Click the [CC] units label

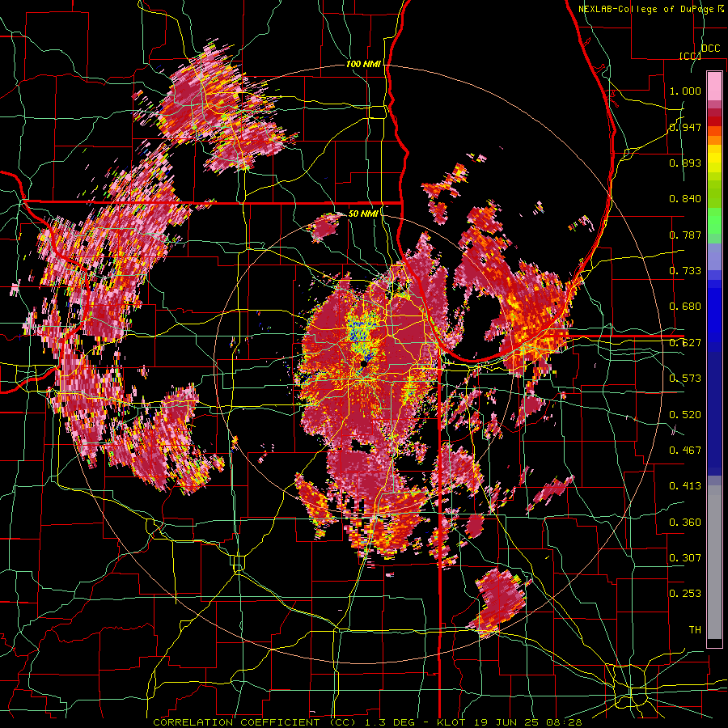click(x=690, y=56)
